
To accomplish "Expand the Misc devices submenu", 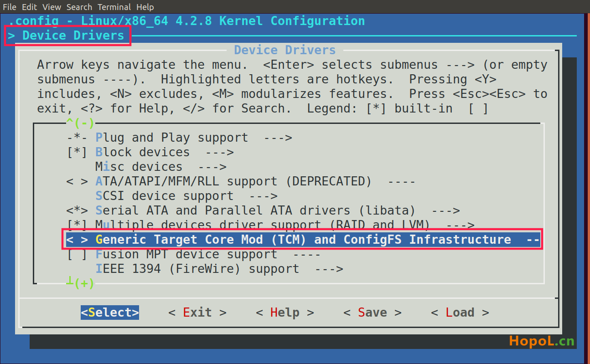I will 161,167.
